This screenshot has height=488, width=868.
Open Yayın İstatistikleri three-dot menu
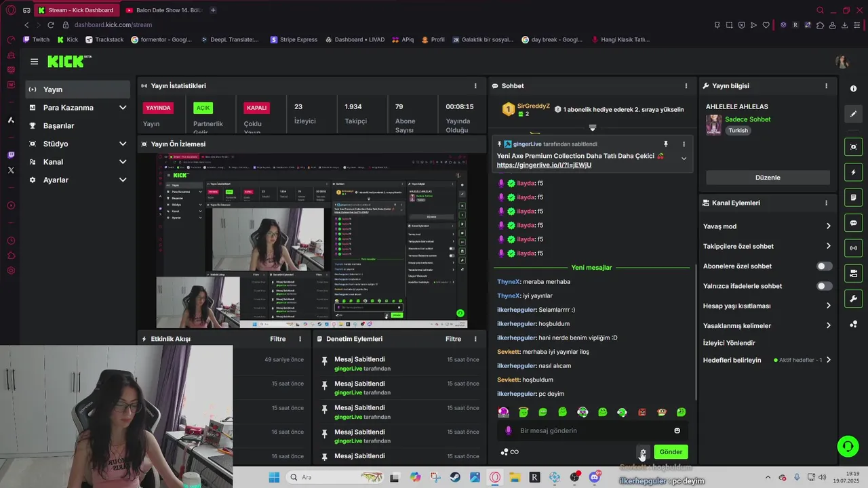pyautogui.click(x=475, y=86)
